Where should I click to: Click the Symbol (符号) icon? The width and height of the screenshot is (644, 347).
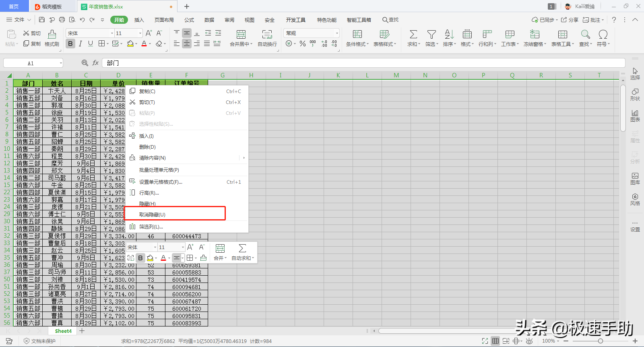[x=603, y=35]
